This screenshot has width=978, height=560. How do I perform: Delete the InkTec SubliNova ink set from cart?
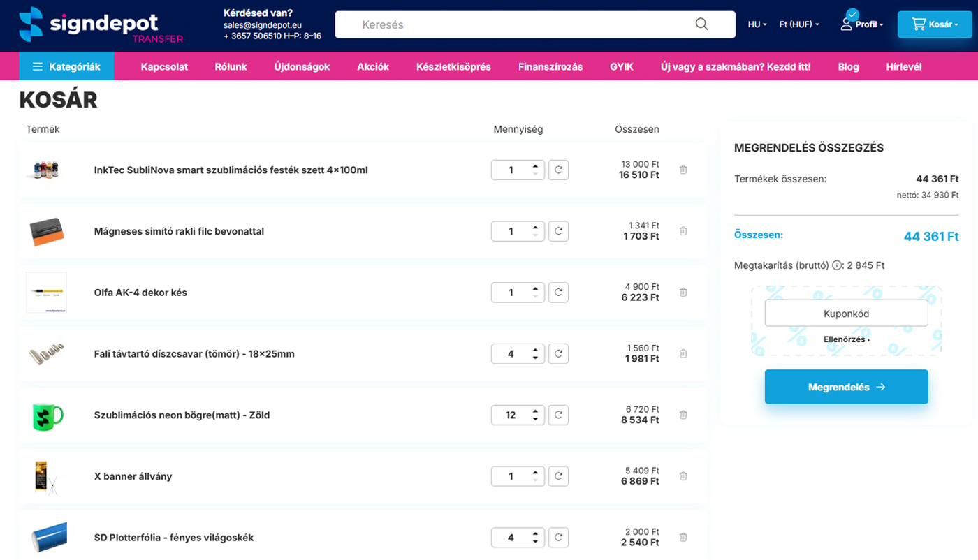[683, 170]
